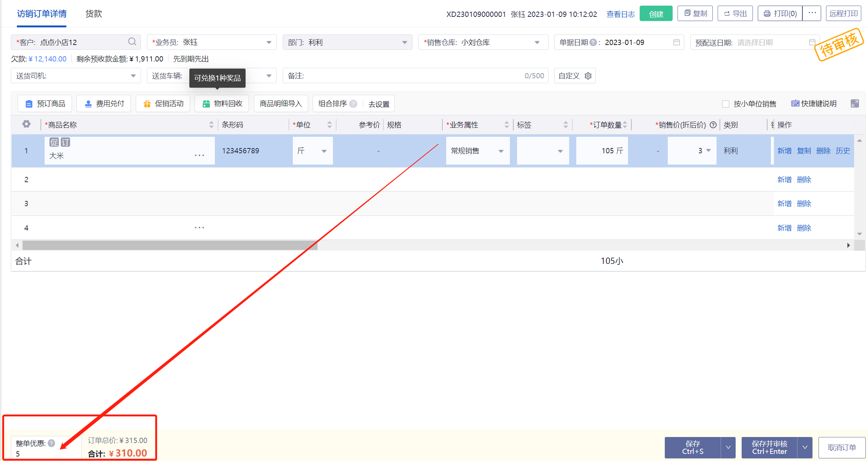Click the 查看日志 link
Viewport: 868px width, 461px height.
(621, 14)
